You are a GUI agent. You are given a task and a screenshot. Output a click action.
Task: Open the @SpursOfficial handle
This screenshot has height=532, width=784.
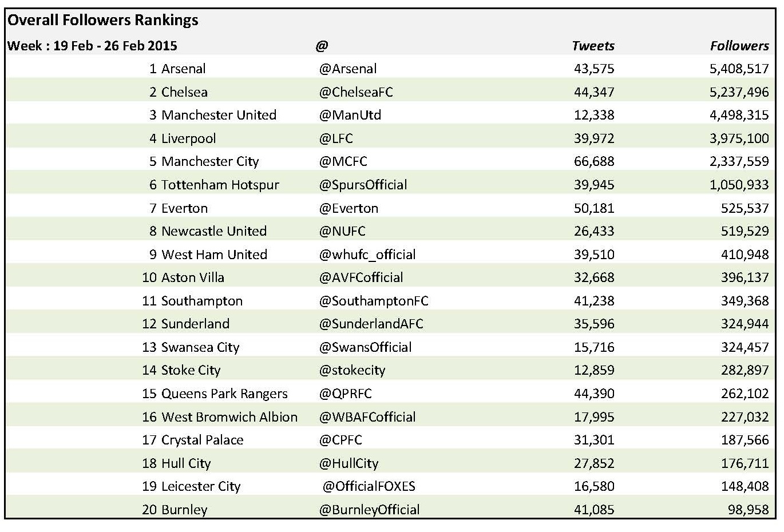[363, 185]
